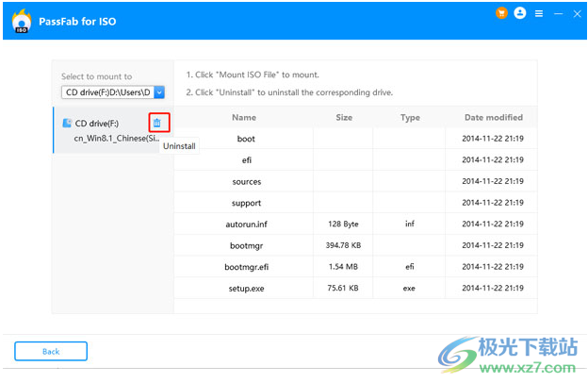This screenshot has height=383, width=588.
Task: Click the 128 Byte size cell
Action: (x=343, y=225)
